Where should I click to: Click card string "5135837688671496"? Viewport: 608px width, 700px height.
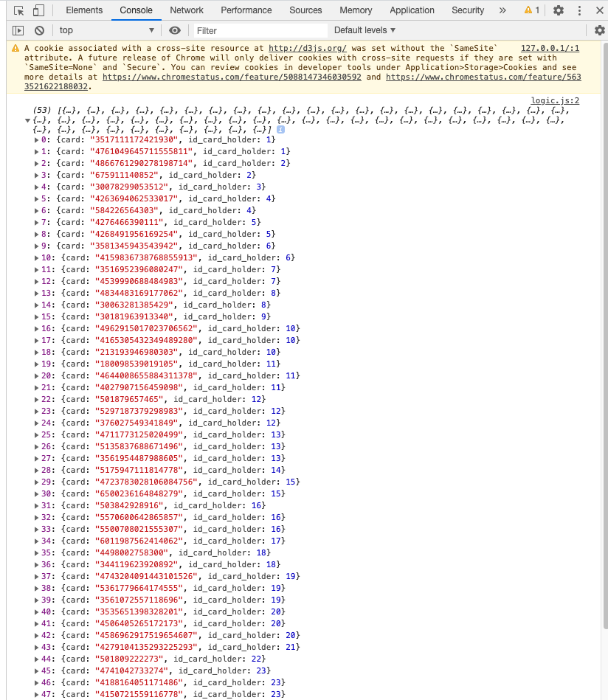(x=139, y=446)
